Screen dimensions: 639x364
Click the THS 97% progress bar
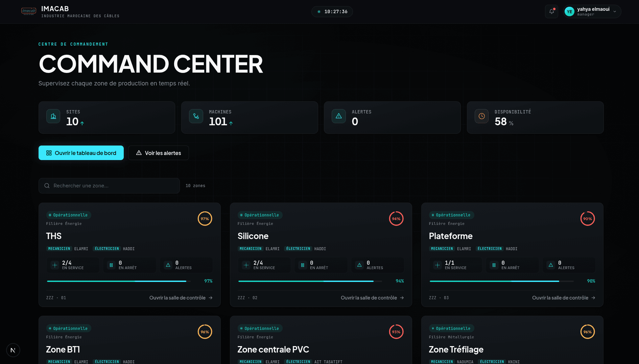coord(119,281)
